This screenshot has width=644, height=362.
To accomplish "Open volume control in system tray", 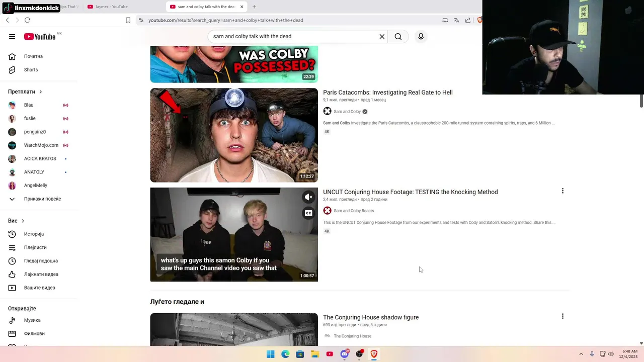I will [x=611, y=354].
